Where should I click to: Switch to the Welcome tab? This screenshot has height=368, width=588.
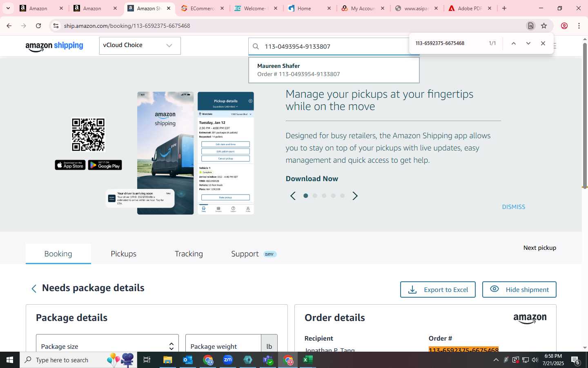[255, 8]
